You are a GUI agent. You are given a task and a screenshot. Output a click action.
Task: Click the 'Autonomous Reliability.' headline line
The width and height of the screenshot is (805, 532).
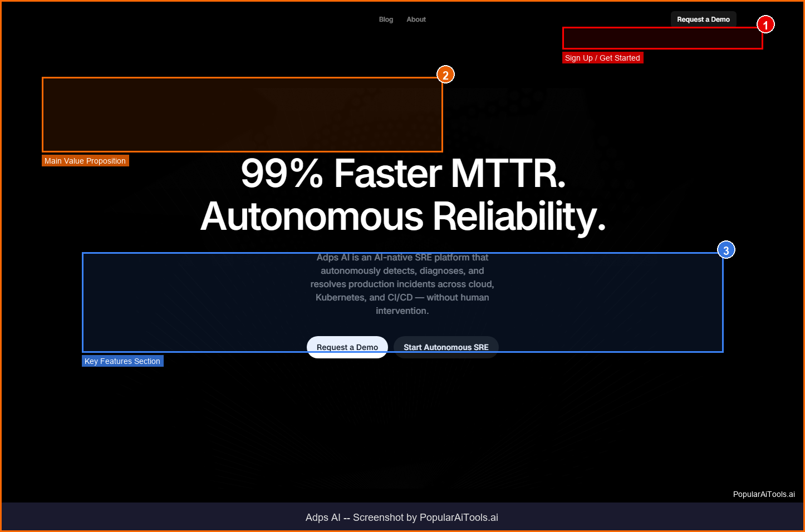click(403, 216)
